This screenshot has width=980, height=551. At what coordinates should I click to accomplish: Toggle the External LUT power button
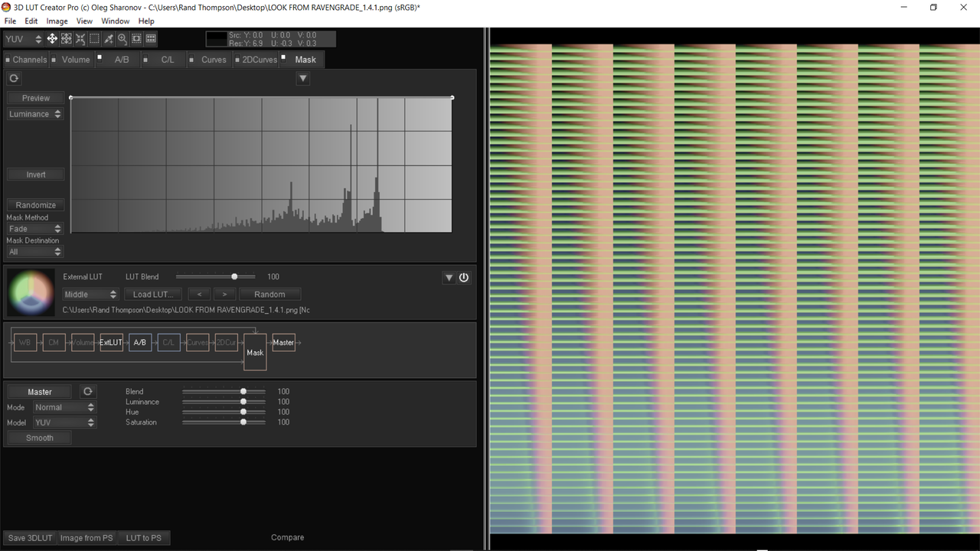[x=464, y=278]
